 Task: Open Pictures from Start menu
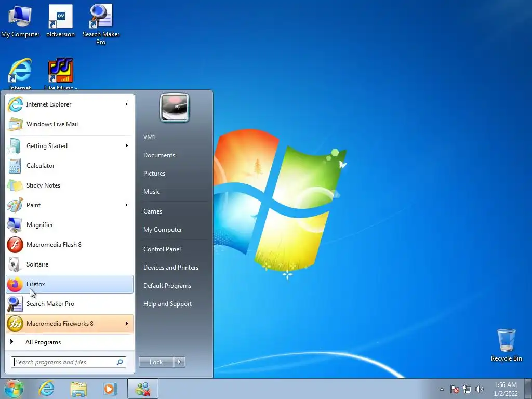pyautogui.click(x=154, y=174)
